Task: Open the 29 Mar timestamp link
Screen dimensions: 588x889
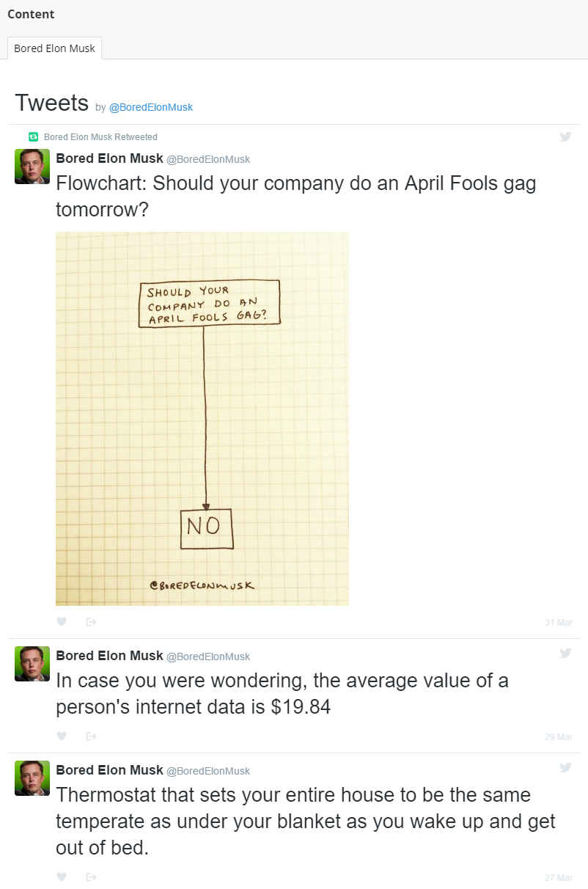Action: (559, 736)
